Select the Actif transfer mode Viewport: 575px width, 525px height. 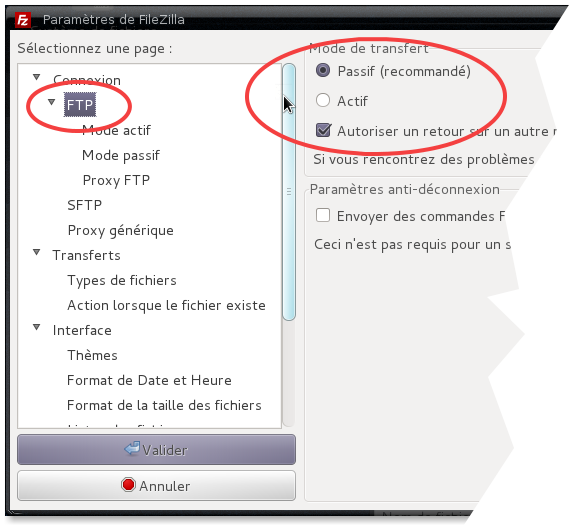pyautogui.click(x=323, y=100)
